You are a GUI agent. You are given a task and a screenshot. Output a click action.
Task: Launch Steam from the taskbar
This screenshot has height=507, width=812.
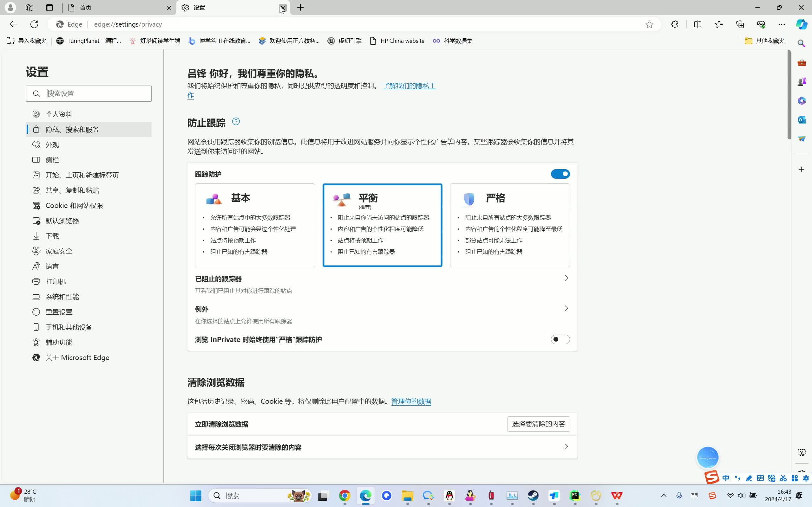[x=533, y=496]
